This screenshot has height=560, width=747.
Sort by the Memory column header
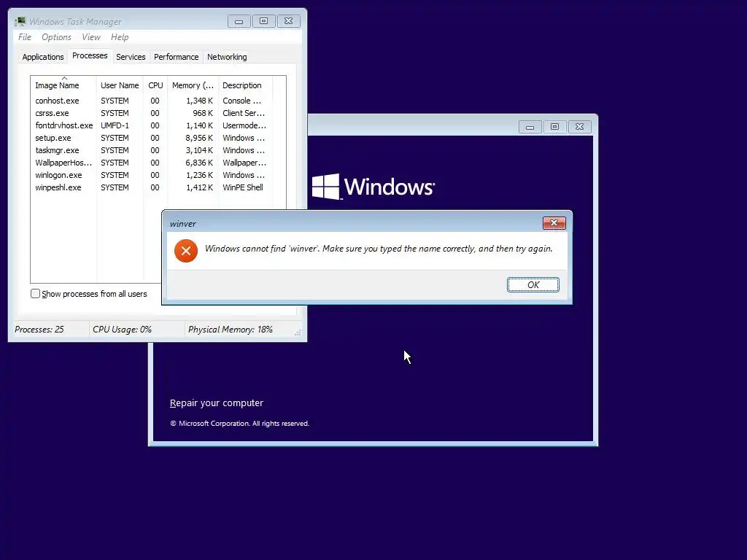coord(193,85)
